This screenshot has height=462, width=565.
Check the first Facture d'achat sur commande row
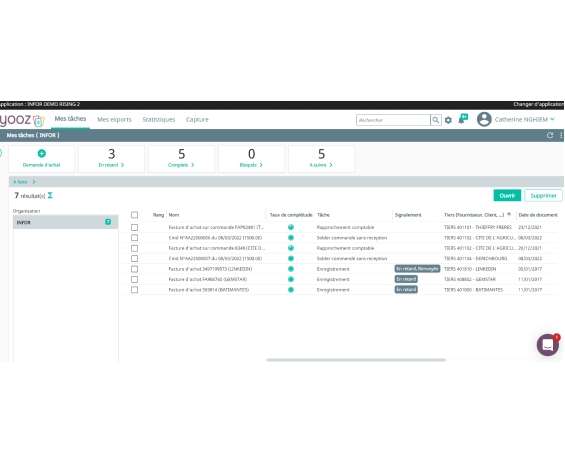tap(134, 227)
